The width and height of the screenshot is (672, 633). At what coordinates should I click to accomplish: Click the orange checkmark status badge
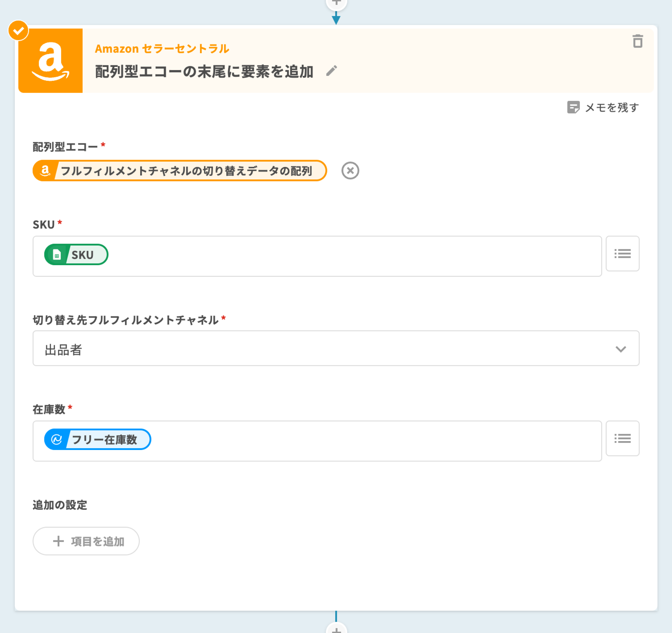pos(18,30)
